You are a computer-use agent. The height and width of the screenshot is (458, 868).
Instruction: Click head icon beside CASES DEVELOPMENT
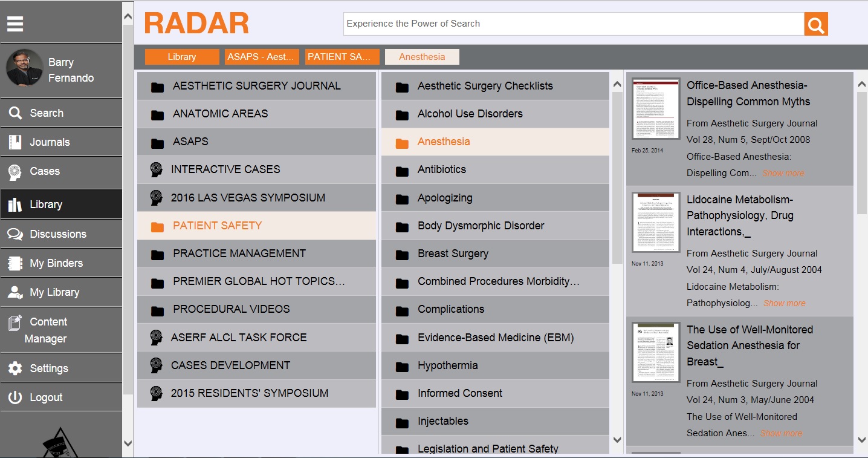[157, 365]
